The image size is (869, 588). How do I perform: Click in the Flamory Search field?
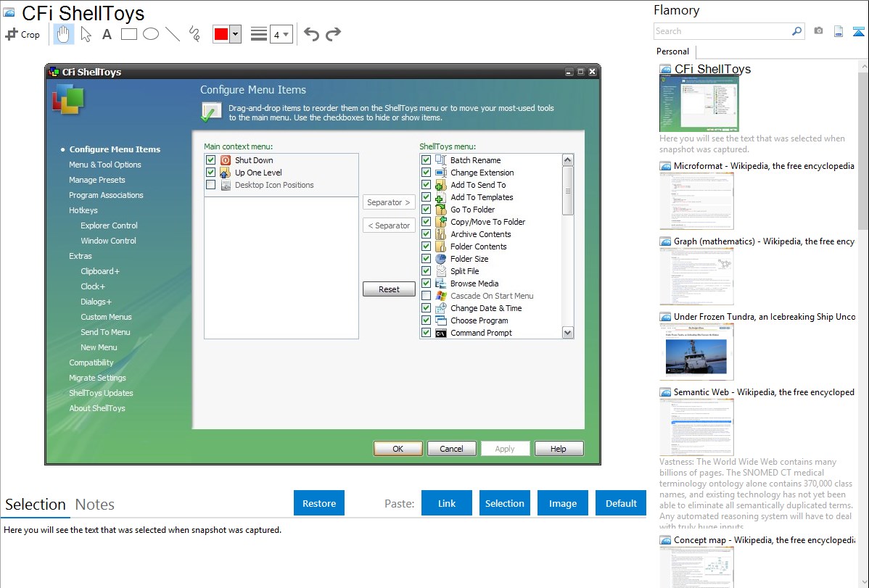pyautogui.click(x=722, y=31)
